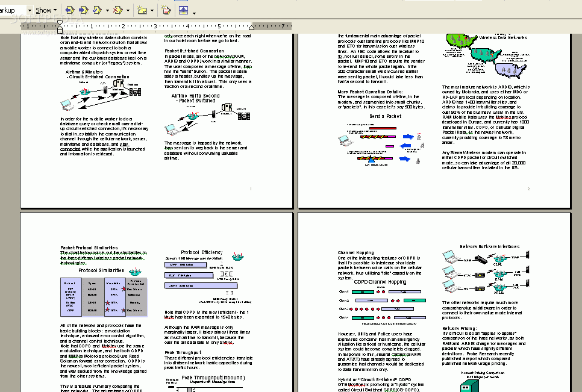Select the Network Software Interfaces laptop diagram

(x=486, y=272)
